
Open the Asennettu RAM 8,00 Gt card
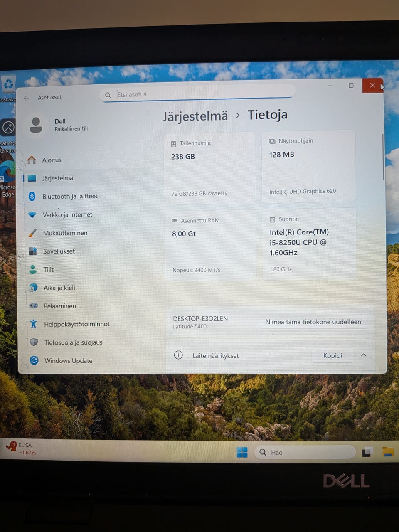pos(210,245)
